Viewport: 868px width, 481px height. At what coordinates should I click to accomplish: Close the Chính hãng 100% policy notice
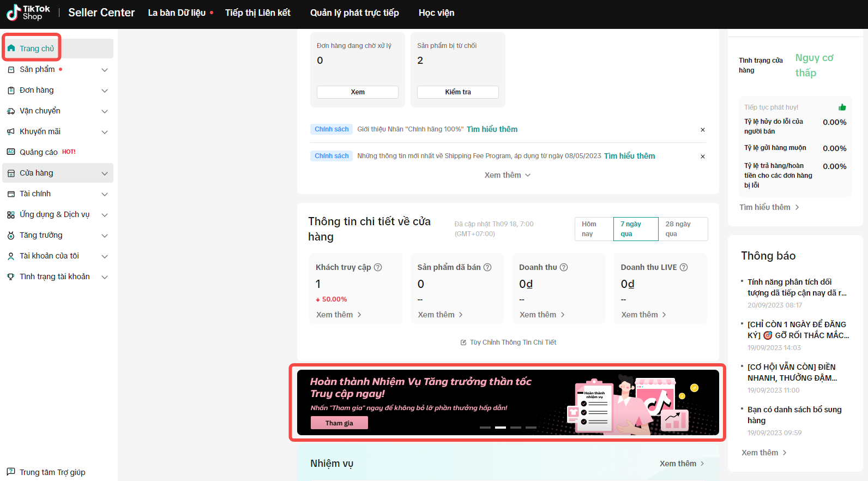click(703, 130)
